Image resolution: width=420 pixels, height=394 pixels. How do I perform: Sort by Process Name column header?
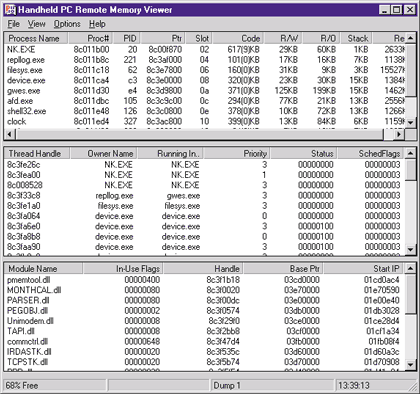[36, 38]
